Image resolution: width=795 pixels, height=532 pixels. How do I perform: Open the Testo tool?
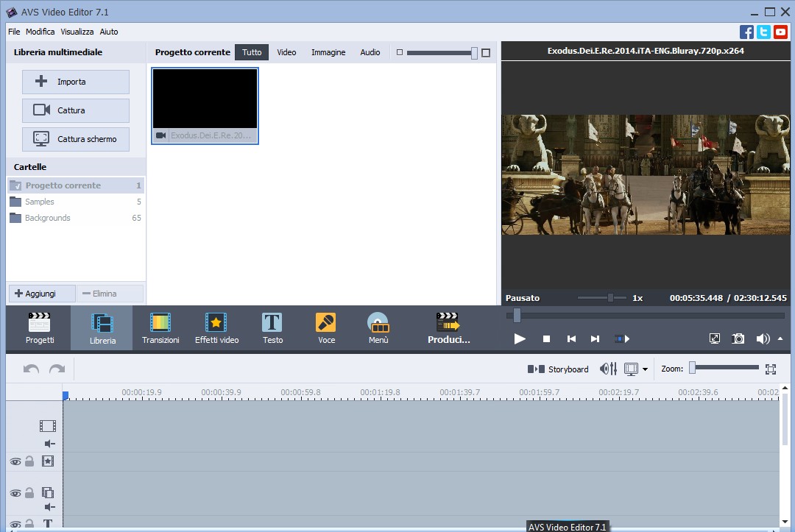272,328
